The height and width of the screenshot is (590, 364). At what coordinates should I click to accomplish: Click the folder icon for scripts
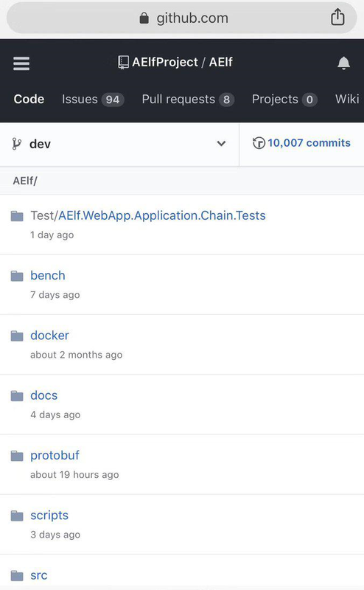(17, 516)
